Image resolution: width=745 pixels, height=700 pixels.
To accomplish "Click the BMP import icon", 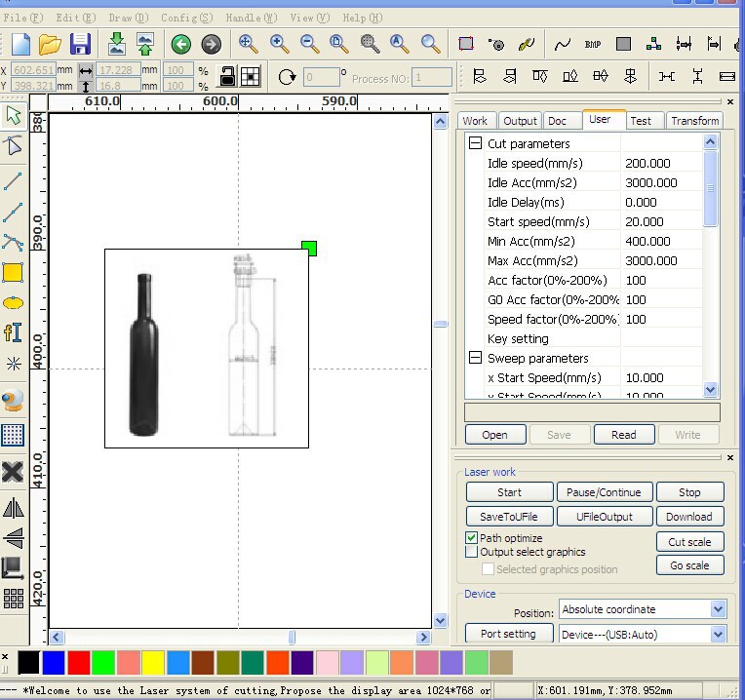I will click(x=593, y=44).
